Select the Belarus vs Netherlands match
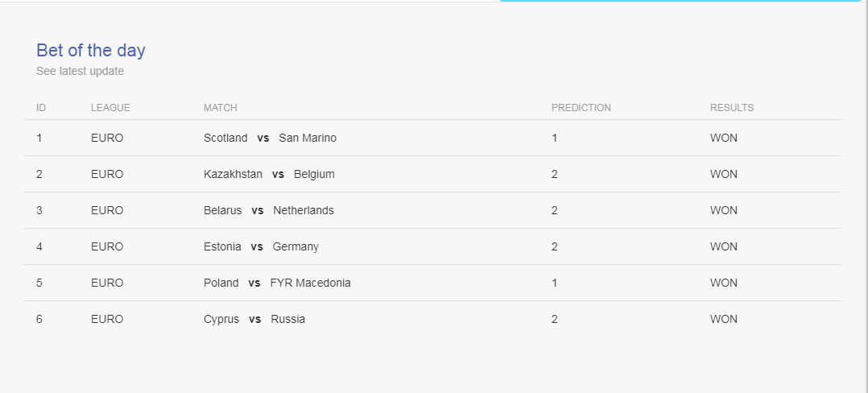The width and height of the screenshot is (868, 393). (268, 210)
